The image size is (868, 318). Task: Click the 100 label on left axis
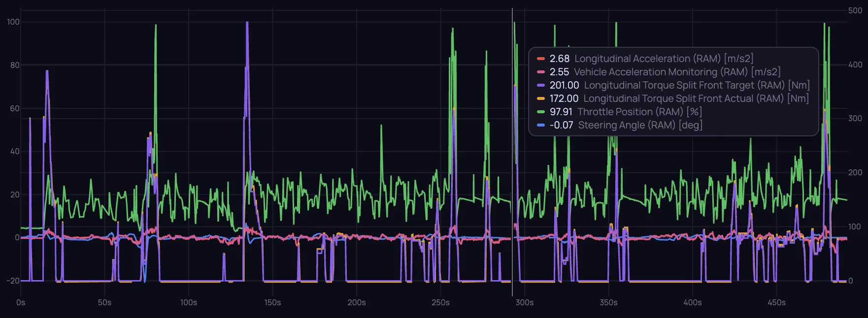(x=13, y=22)
